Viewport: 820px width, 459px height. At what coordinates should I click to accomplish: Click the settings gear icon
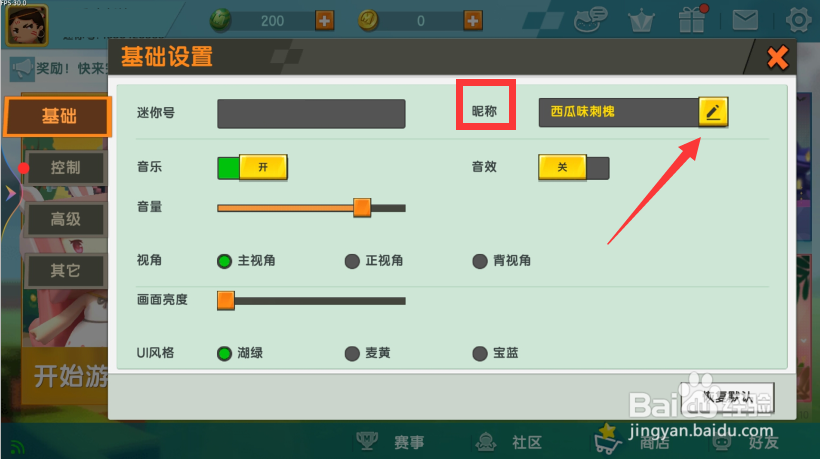[798, 20]
